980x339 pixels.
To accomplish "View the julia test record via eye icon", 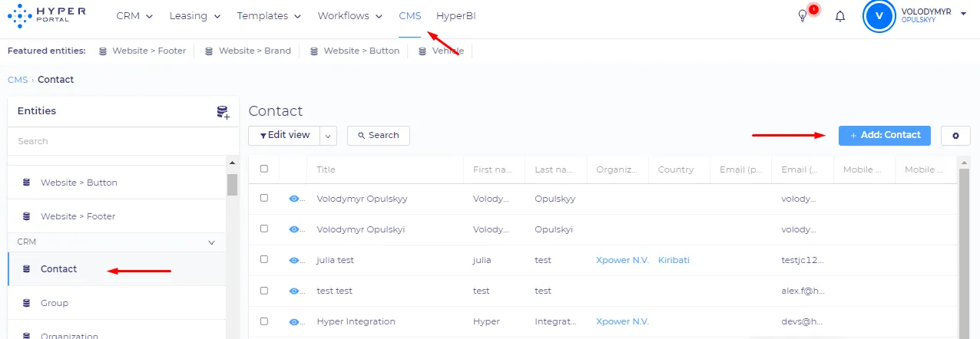I will tap(293, 260).
